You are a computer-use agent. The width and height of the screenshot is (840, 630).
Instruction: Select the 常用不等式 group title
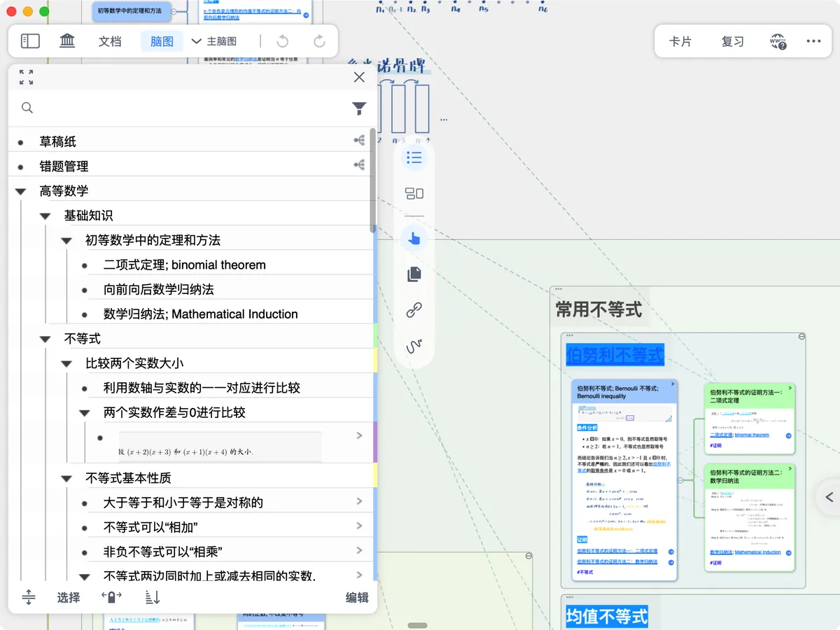coord(599,309)
